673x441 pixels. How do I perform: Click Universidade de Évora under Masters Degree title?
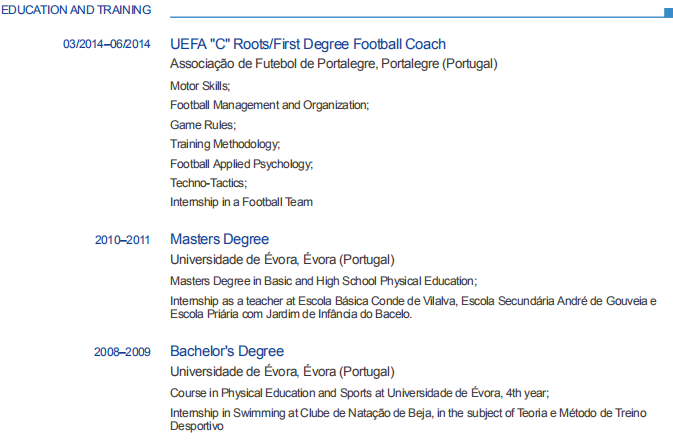pyautogui.click(x=282, y=259)
